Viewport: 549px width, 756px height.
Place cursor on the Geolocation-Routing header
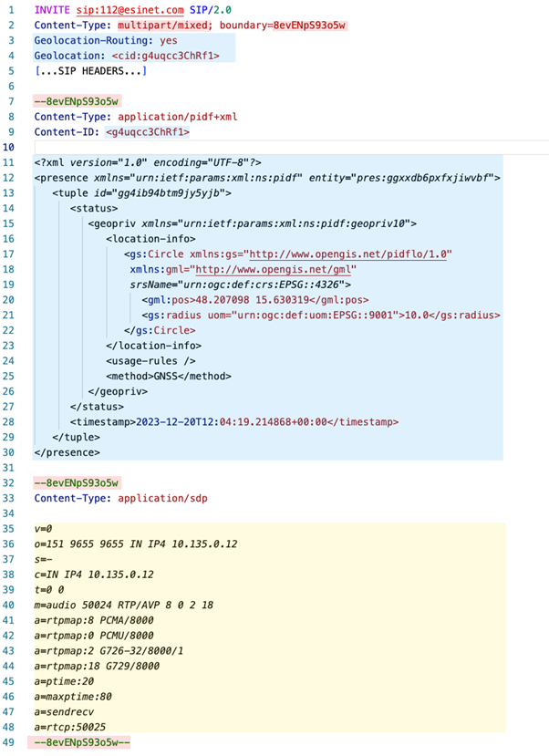point(105,40)
